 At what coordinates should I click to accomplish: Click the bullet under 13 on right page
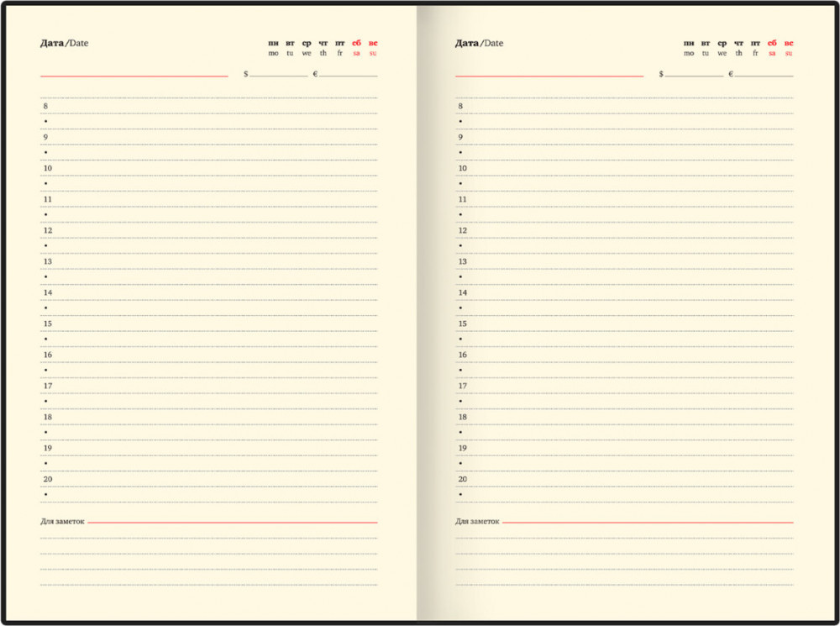(460, 277)
